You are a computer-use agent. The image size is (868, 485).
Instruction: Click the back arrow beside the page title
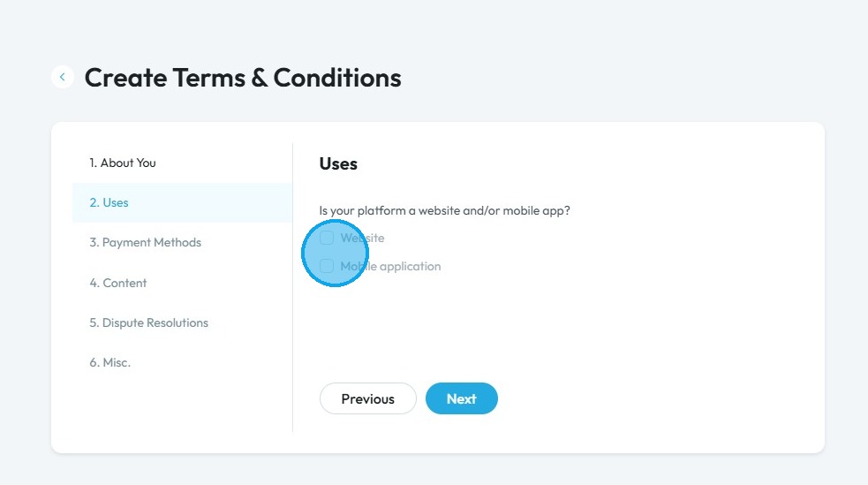[x=63, y=77]
